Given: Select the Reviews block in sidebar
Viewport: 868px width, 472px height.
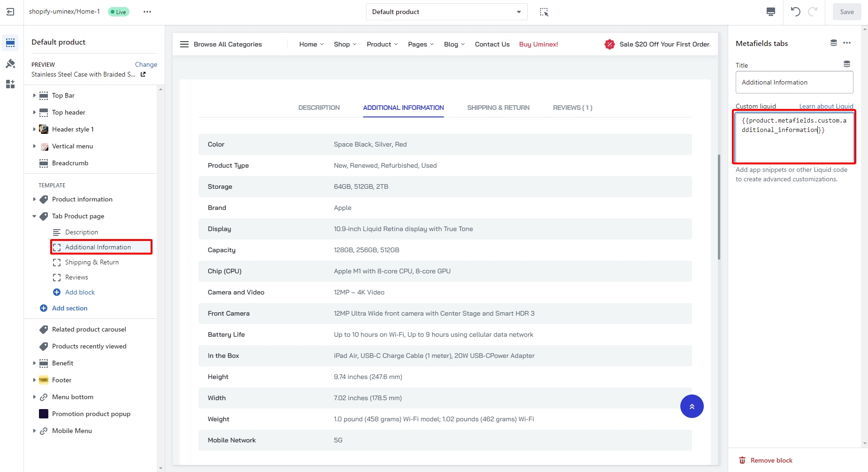Looking at the screenshot, I should 76,277.
